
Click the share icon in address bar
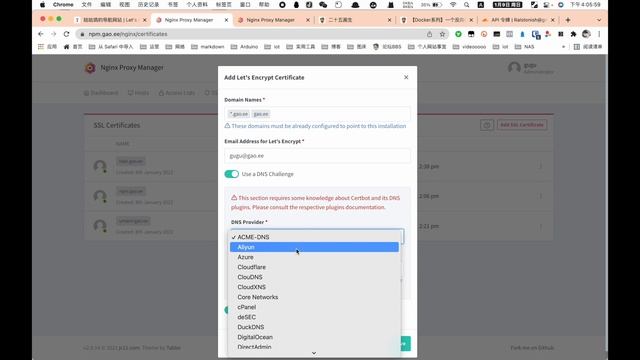pyautogui.click(x=429, y=34)
